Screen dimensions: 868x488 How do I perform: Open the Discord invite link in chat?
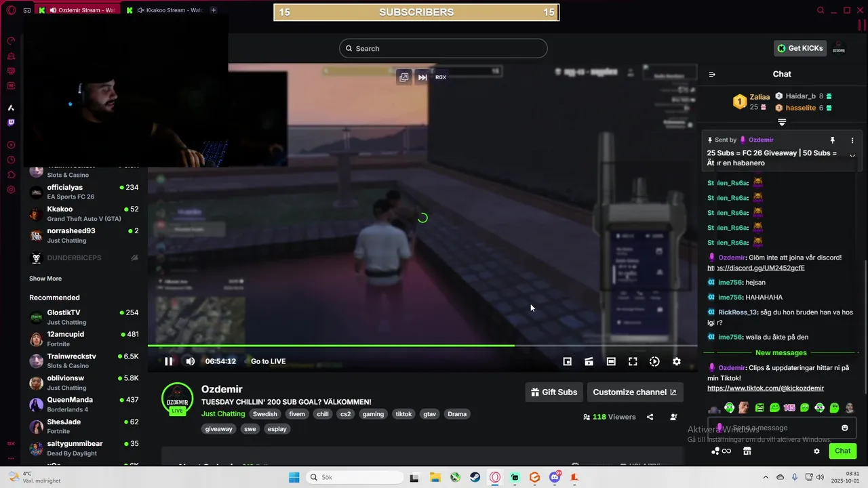point(756,268)
